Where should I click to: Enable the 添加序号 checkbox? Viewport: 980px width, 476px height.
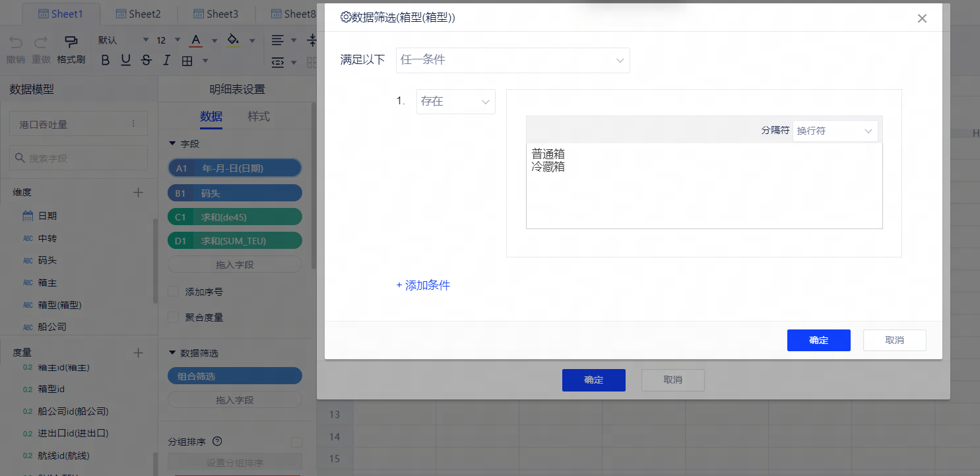[174, 291]
